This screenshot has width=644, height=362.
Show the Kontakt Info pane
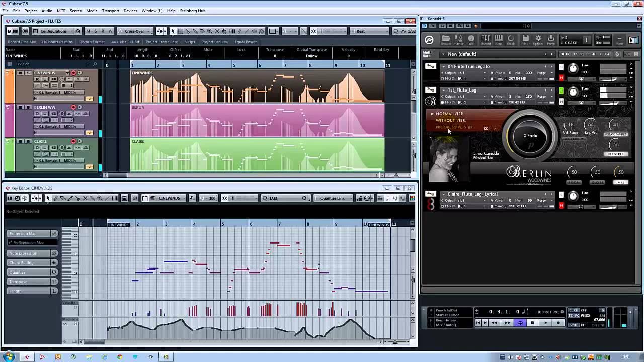(x=471, y=39)
